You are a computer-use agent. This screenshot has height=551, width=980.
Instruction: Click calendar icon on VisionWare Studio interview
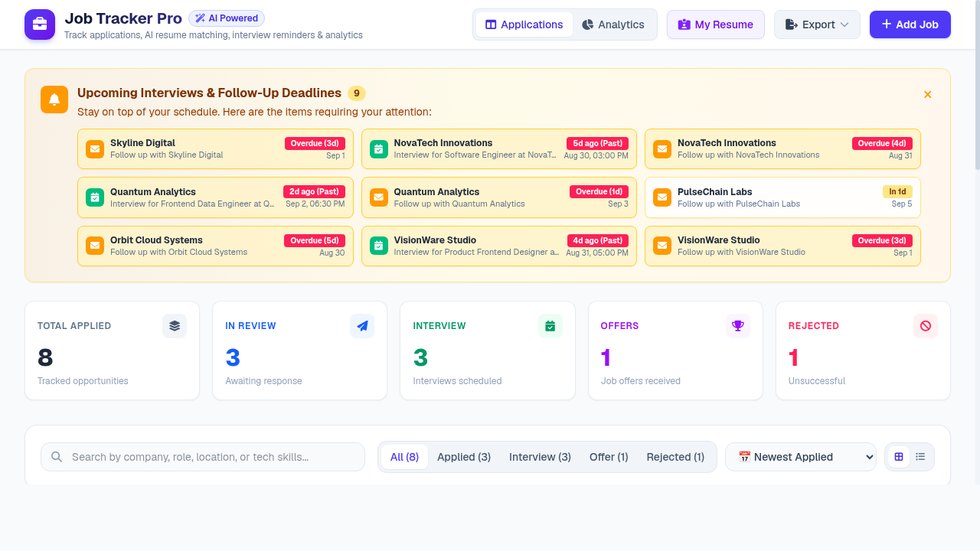[x=379, y=246]
